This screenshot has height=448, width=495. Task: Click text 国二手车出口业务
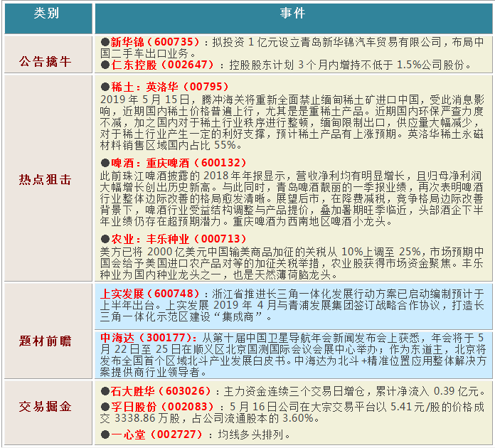point(144,53)
